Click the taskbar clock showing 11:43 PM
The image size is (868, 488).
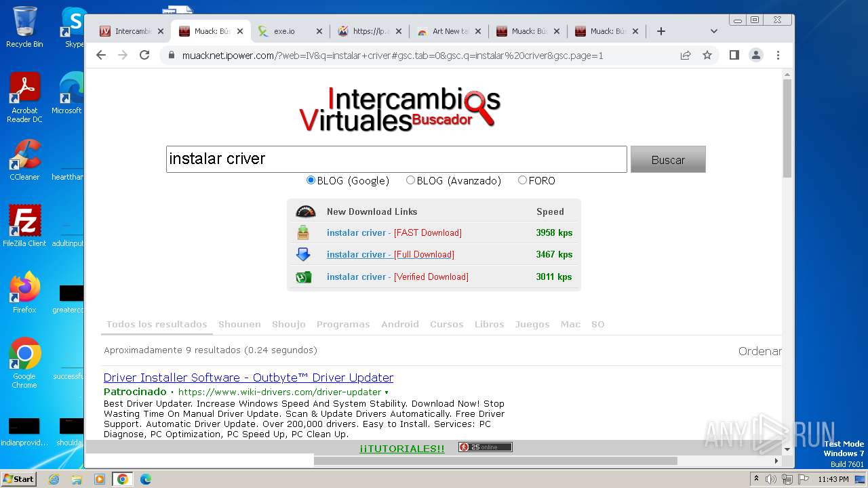(833, 479)
